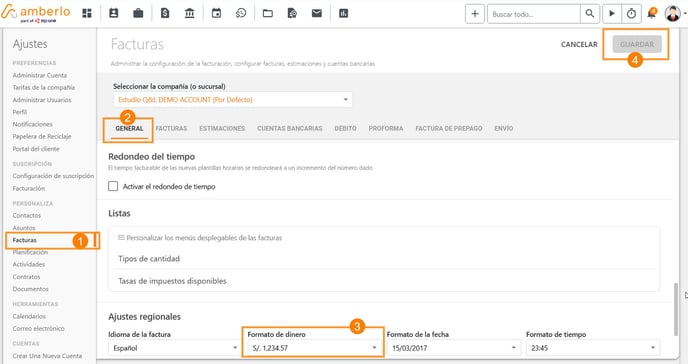Screen dimensions: 688x364
Task: Open Portal del cliente in sidebar
Action: [36, 149]
